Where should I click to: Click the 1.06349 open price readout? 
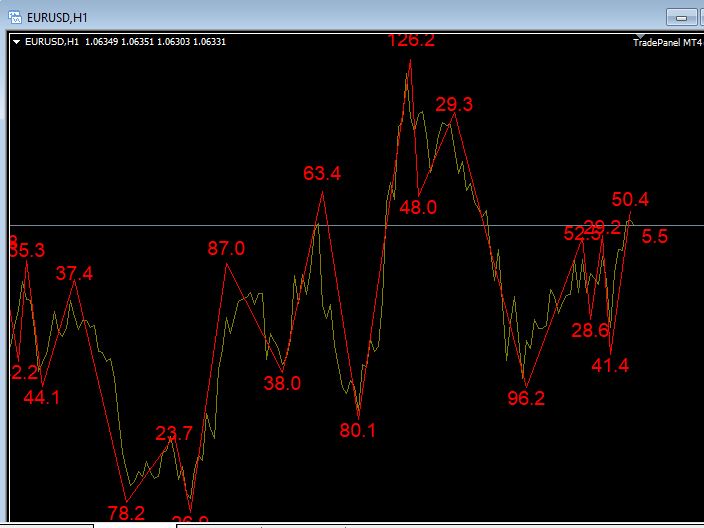[101, 42]
